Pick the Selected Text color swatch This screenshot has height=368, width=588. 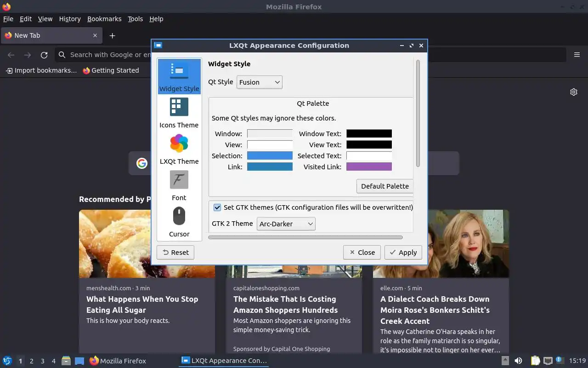coord(369,156)
